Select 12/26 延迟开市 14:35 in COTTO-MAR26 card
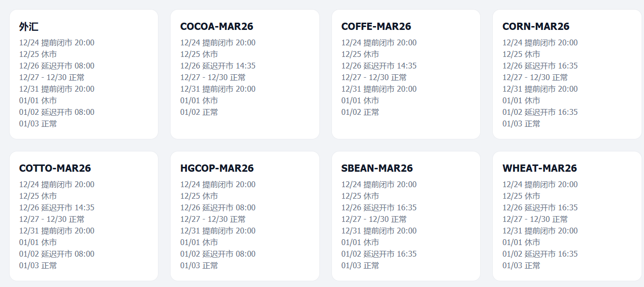Viewport: 644px width, 287px height. tap(57, 208)
